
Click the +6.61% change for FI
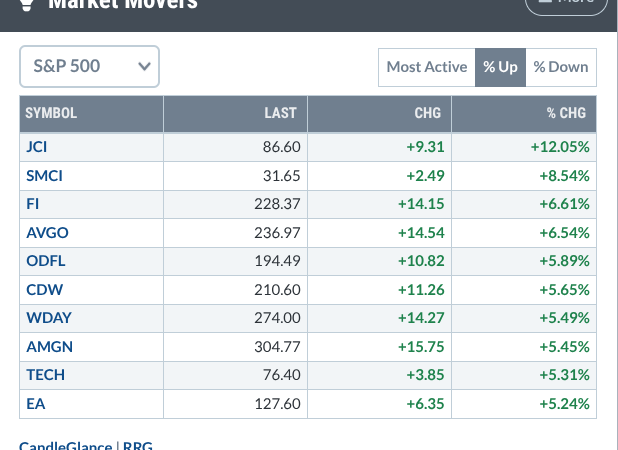point(564,204)
